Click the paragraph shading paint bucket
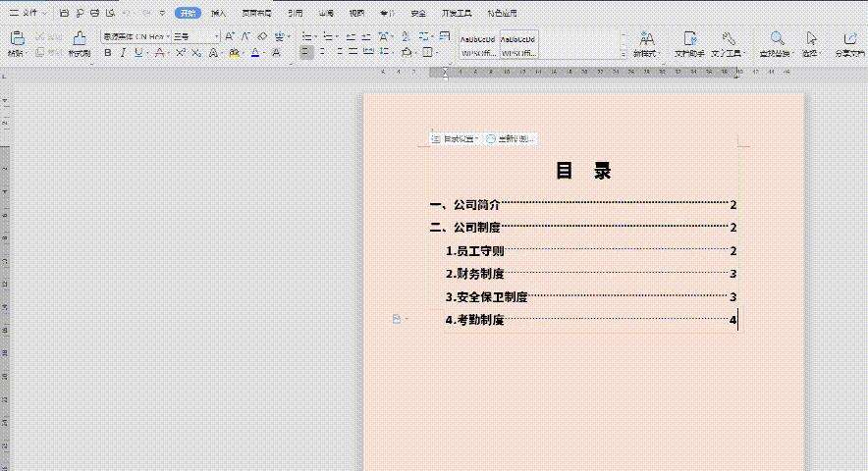The width and height of the screenshot is (868, 471). [x=407, y=53]
